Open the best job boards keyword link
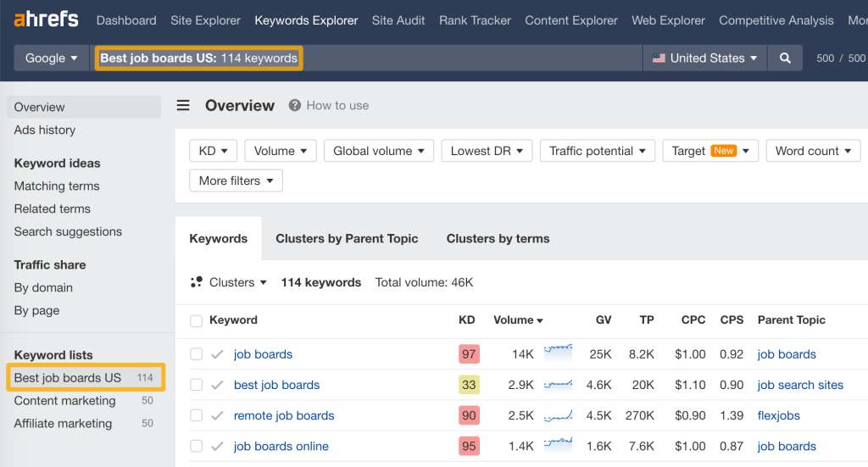This screenshot has width=868, height=467. pos(277,385)
